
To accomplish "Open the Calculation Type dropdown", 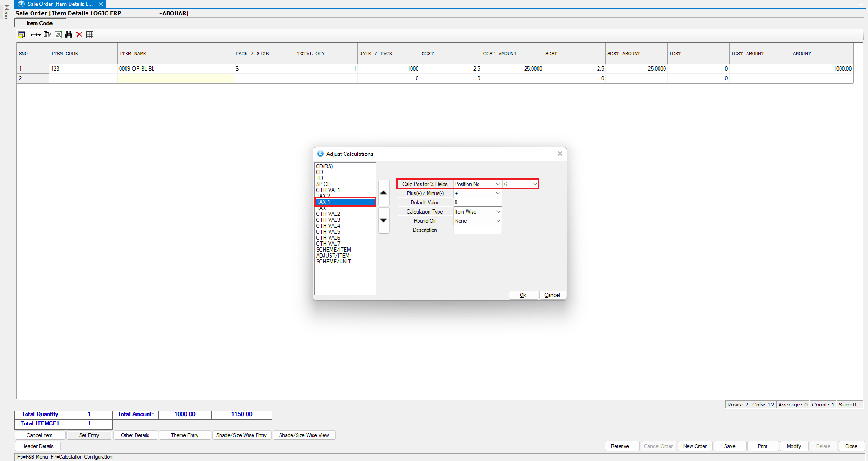I will click(x=498, y=212).
